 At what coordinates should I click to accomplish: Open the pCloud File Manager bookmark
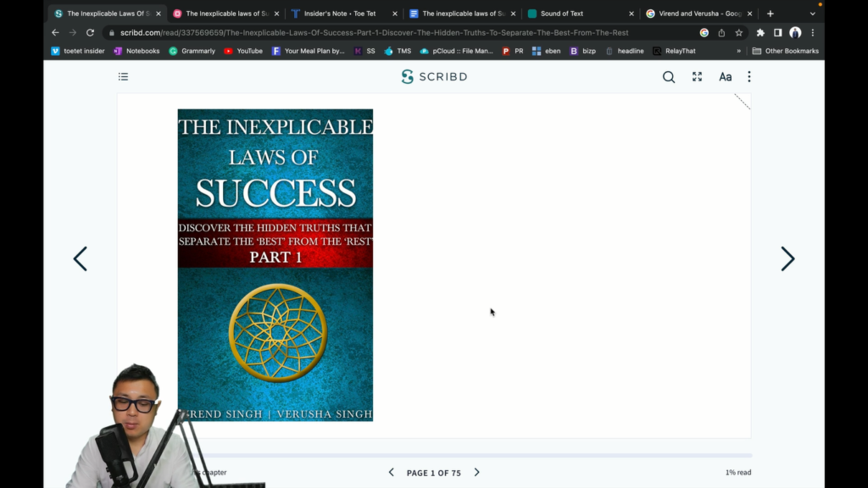point(457,51)
